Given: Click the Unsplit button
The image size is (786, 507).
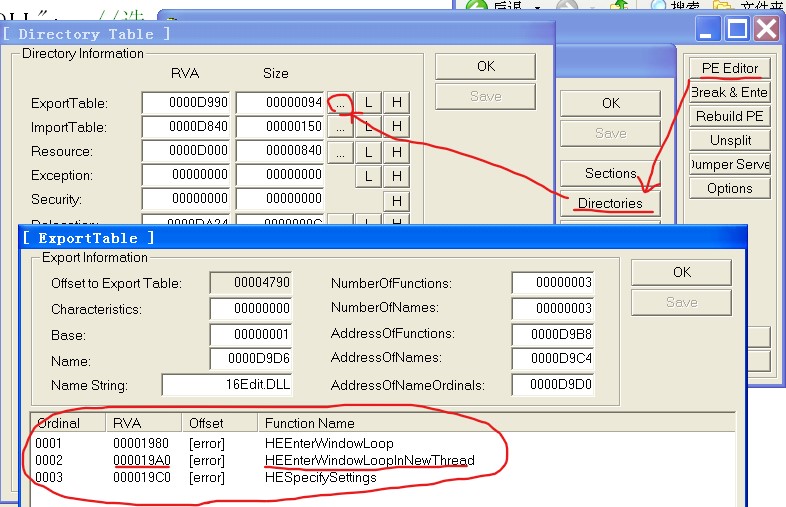Looking at the screenshot, I should tap(729, 140).
